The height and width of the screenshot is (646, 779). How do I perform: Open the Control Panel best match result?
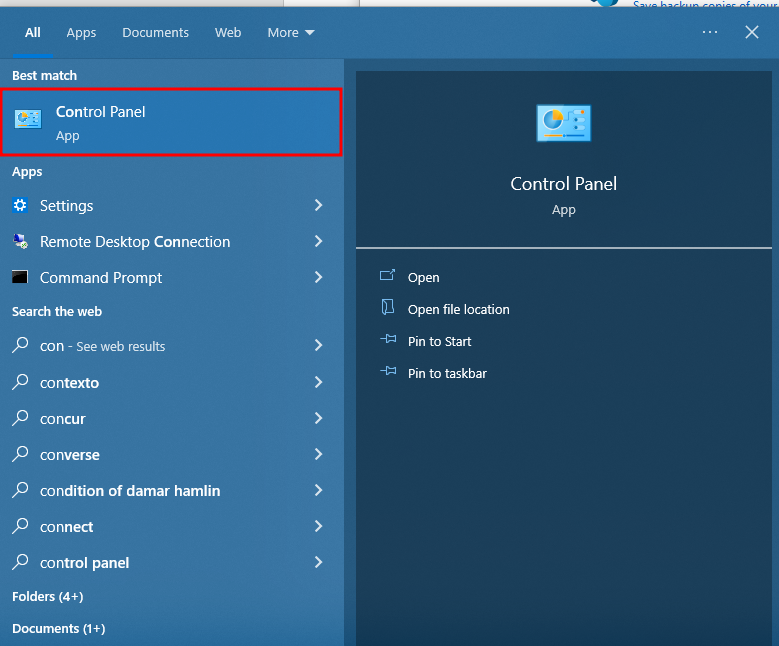[171, 122]
